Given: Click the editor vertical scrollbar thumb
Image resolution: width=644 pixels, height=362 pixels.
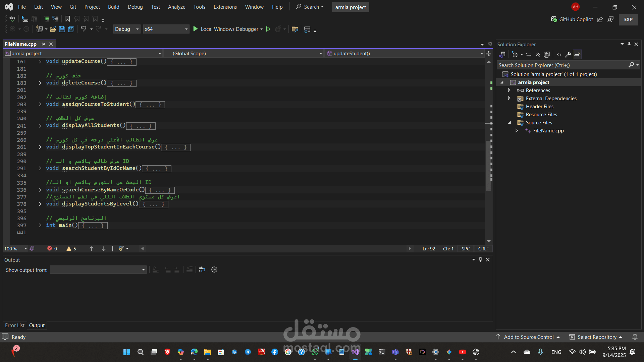Looking at the screenshot, I should pos(488,166).
